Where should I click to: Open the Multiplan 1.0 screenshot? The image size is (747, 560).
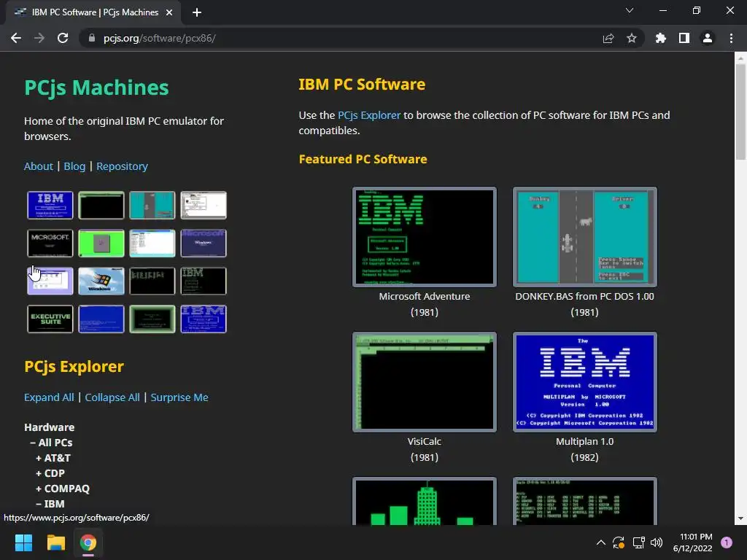click(x=584, y=382)
